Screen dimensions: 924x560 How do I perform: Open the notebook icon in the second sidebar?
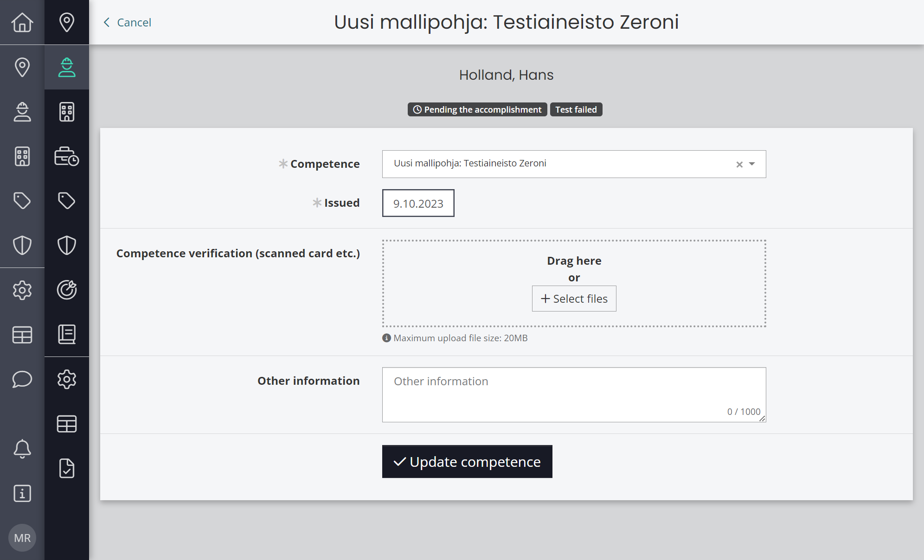tap(67, 335)
